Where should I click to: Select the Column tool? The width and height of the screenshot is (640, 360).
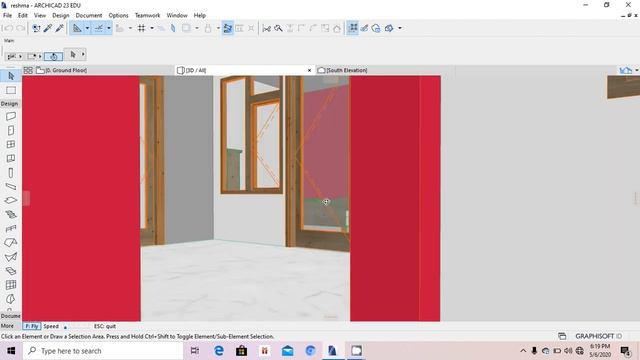pos(11,173)
